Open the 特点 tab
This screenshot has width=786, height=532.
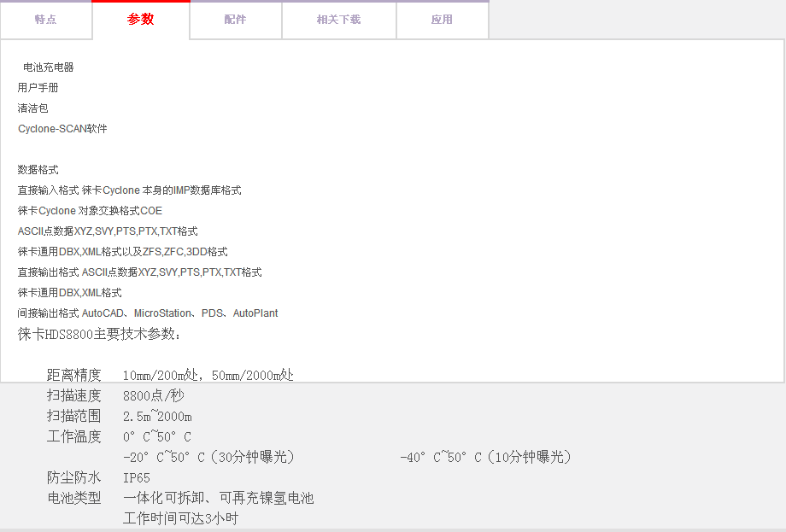coord(46,20)
